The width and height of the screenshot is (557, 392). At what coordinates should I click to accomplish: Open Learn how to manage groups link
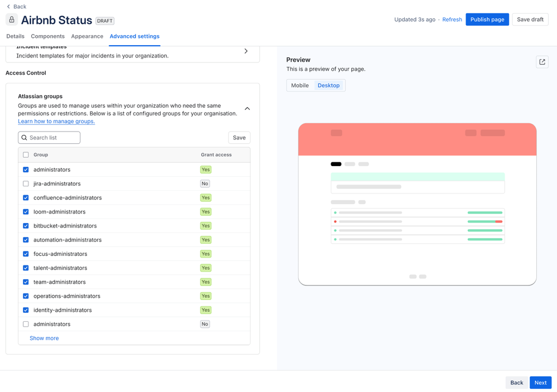56,121
